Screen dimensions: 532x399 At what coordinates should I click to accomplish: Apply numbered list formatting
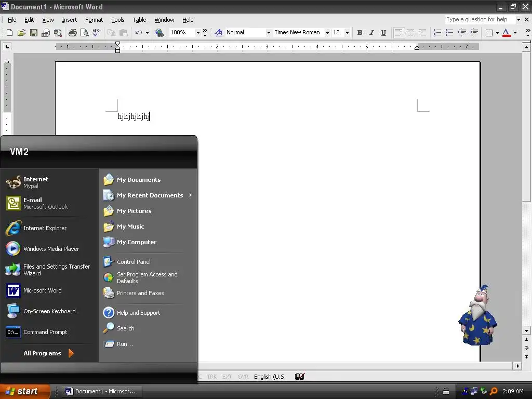[x=437, y=33]
